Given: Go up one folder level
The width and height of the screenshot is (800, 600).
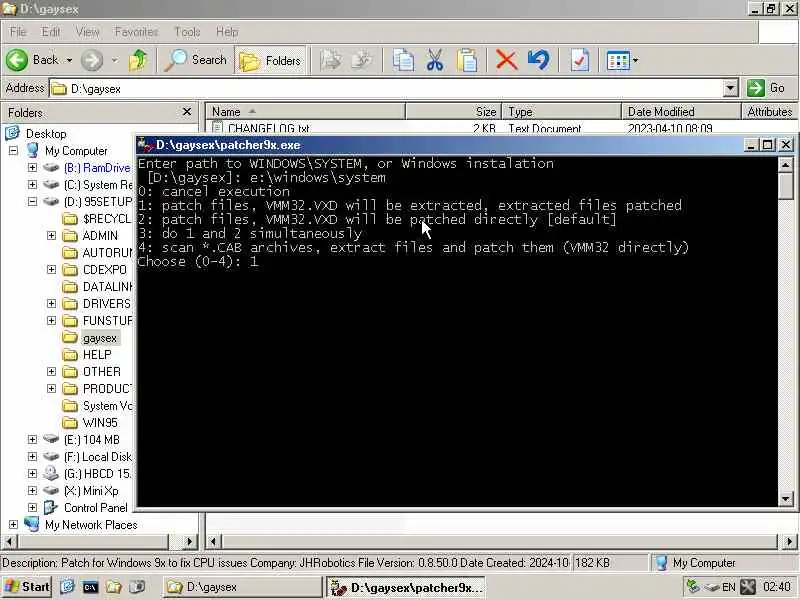Looking at the screenshot, I should click(138, 60).
